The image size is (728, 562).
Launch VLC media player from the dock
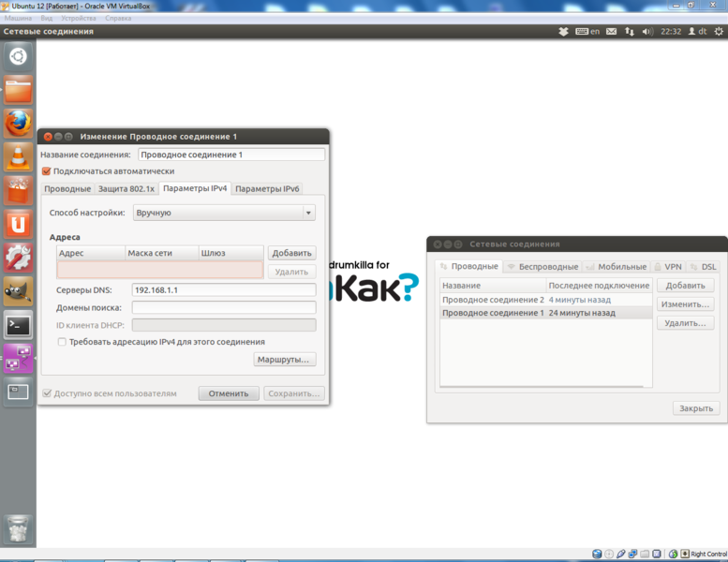(x=18, y=156)
